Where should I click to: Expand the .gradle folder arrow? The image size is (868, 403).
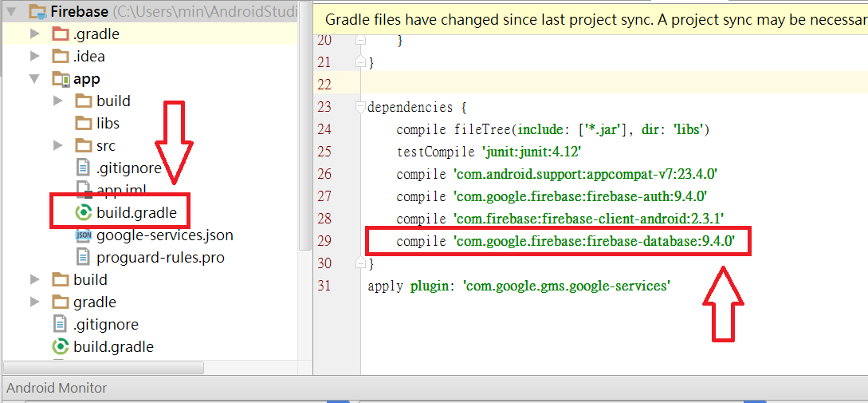point(35,34)
